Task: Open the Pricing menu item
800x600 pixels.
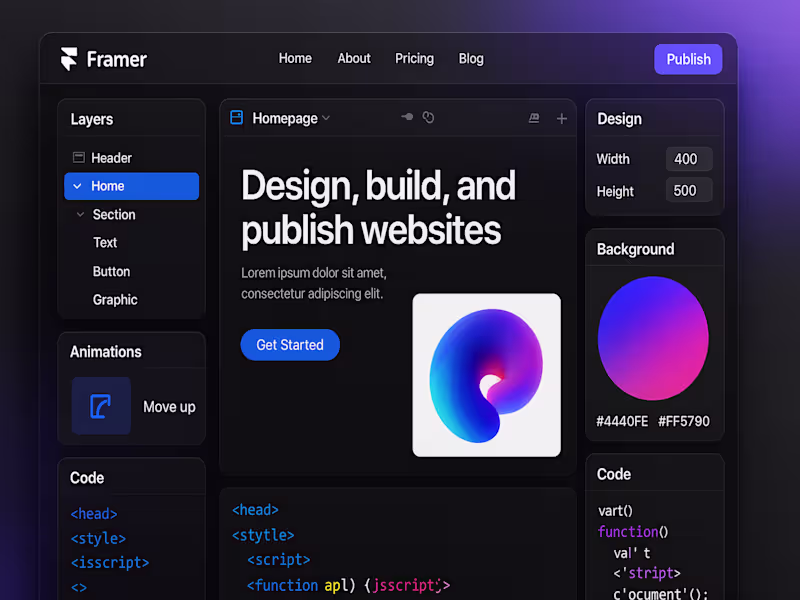Action: [x=414, y=58]
